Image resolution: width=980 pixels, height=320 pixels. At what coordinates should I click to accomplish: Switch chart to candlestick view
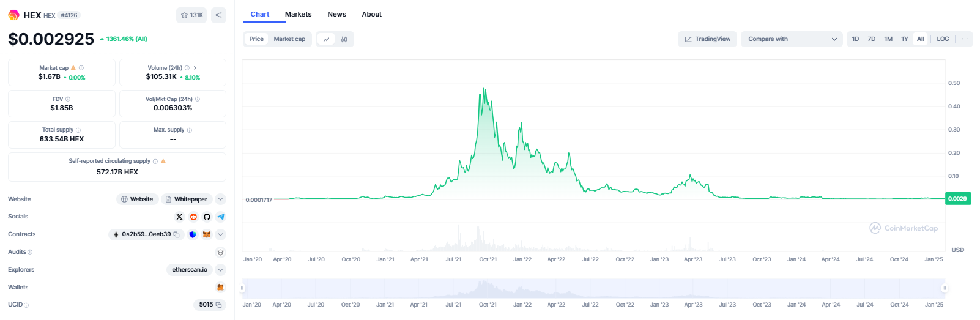(344, 39)
